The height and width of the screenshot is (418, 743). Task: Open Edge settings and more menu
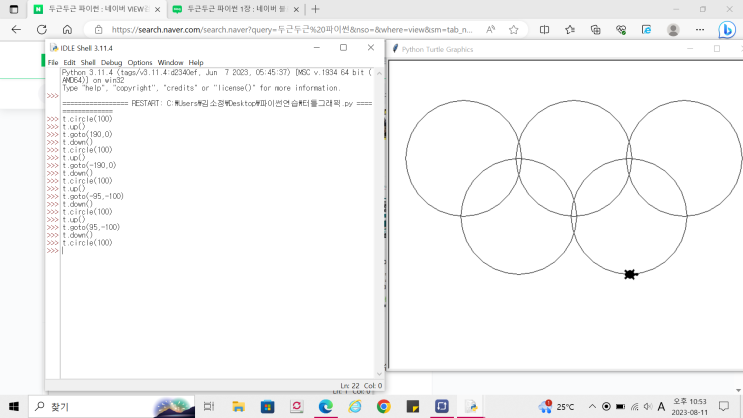(699, 30)
